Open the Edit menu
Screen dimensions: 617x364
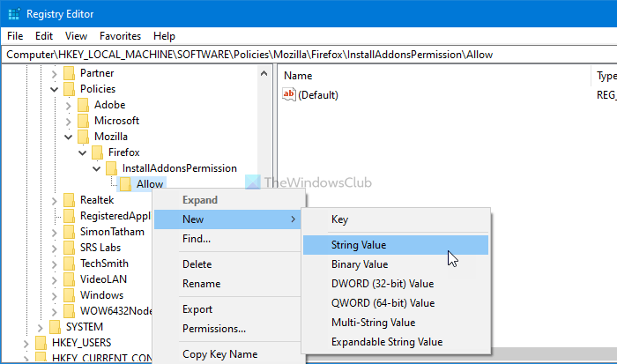(44, 36)
